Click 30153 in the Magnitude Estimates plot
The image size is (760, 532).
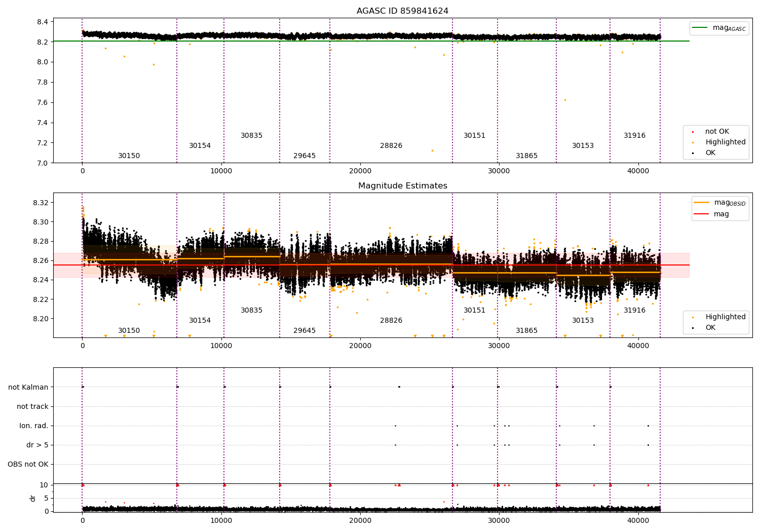coord(583,321)
